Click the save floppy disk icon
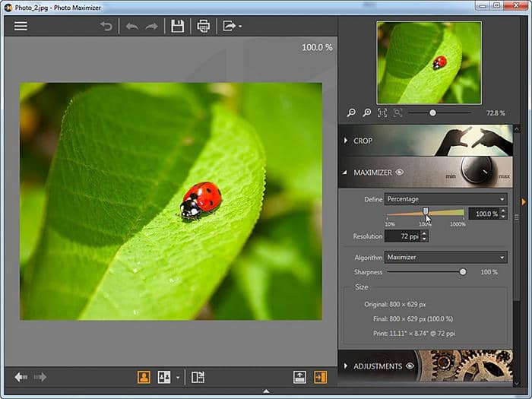 (177, 26)
